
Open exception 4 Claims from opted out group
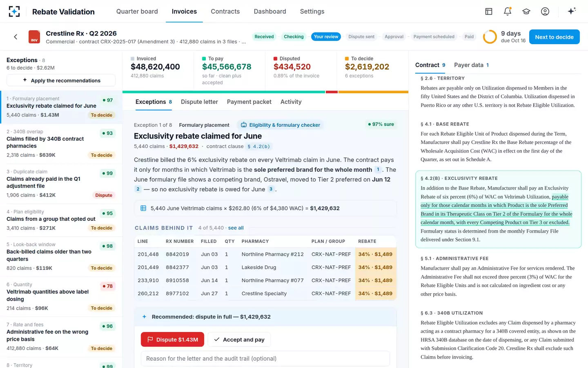61,220
